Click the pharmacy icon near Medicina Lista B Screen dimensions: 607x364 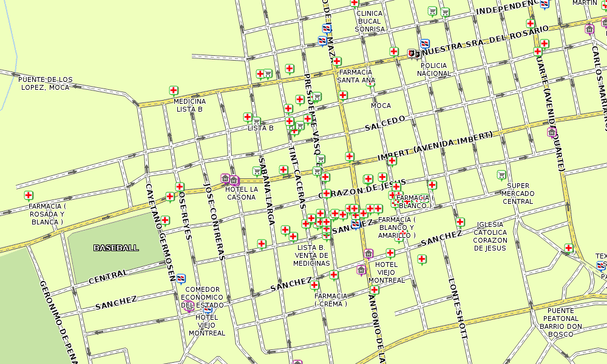[174, 90]
